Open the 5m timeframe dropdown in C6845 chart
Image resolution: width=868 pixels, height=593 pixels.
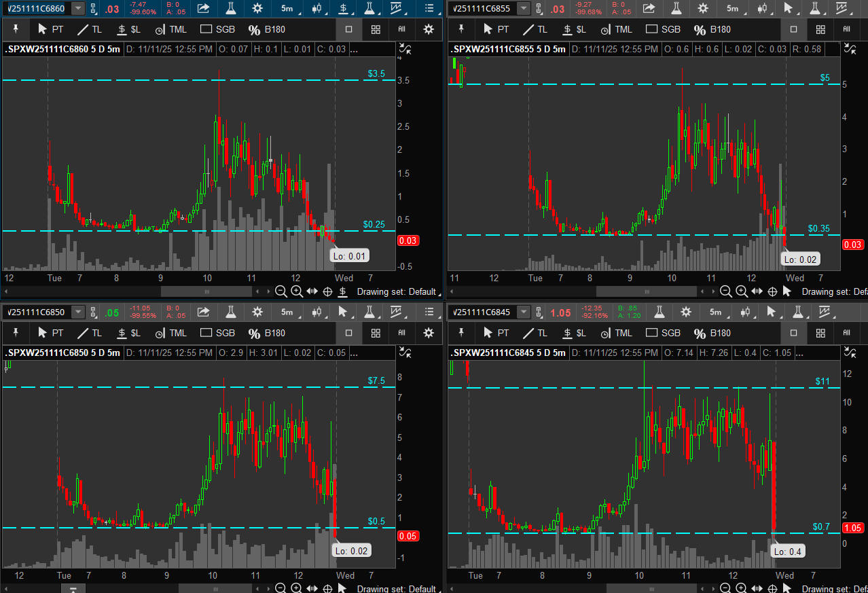(x=717, y=312)
